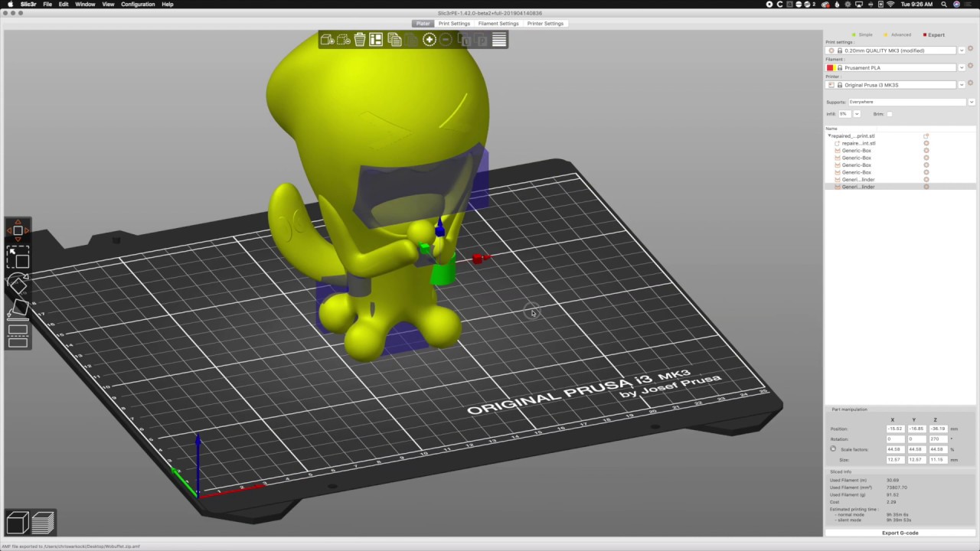Click the Prusament PLA filament color swatch
This screenshot has width=980, height=551.
point(831,67)
